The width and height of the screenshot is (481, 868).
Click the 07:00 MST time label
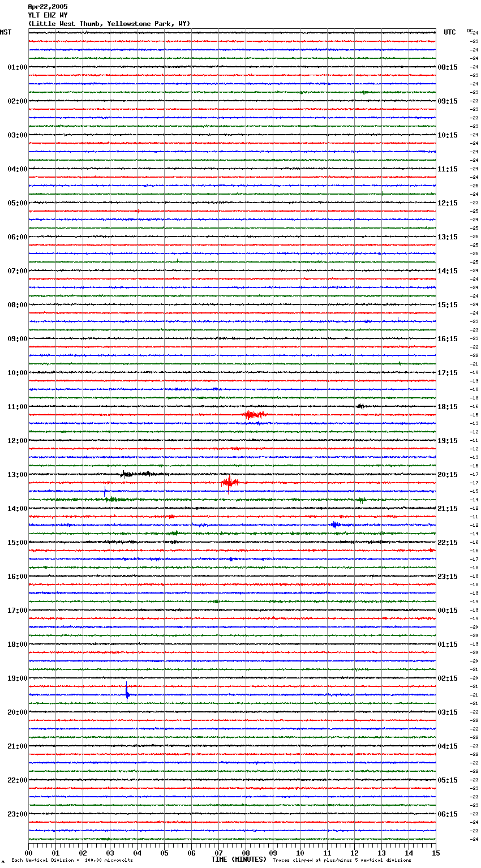(x=17, y=271)
